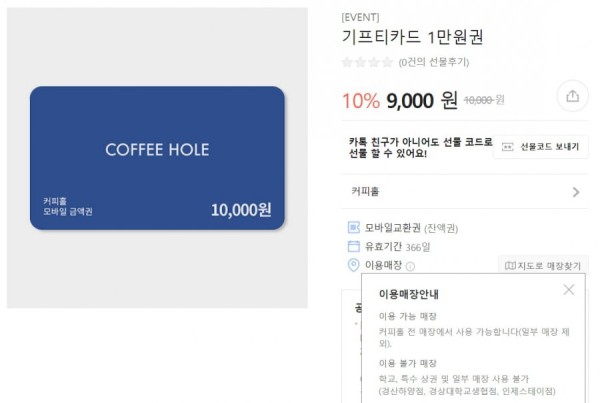
Task: Click the 기프티카드 1만원권 product title
Action: point(412,37)
